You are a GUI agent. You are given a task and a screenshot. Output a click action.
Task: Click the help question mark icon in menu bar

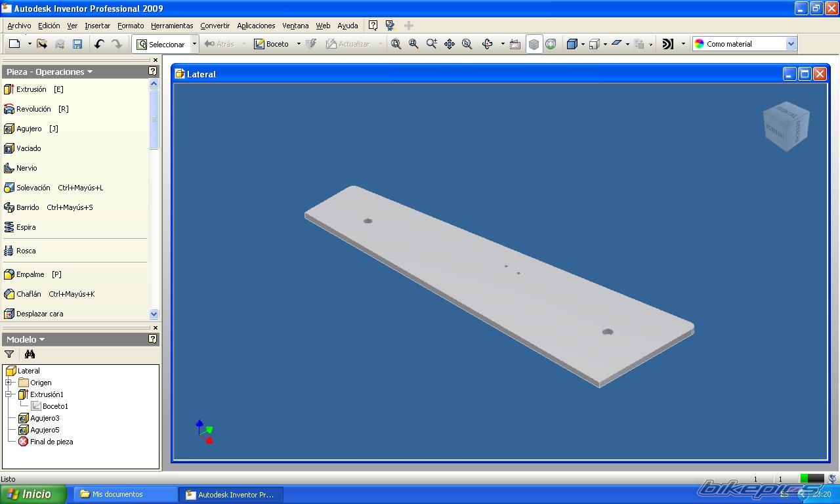tap(373, 26)
